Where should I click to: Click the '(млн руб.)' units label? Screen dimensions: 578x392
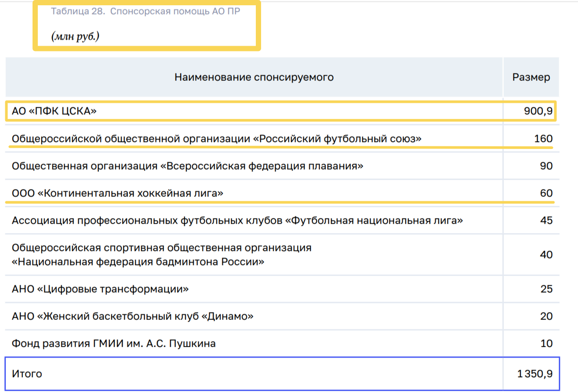tap(75, 36)
